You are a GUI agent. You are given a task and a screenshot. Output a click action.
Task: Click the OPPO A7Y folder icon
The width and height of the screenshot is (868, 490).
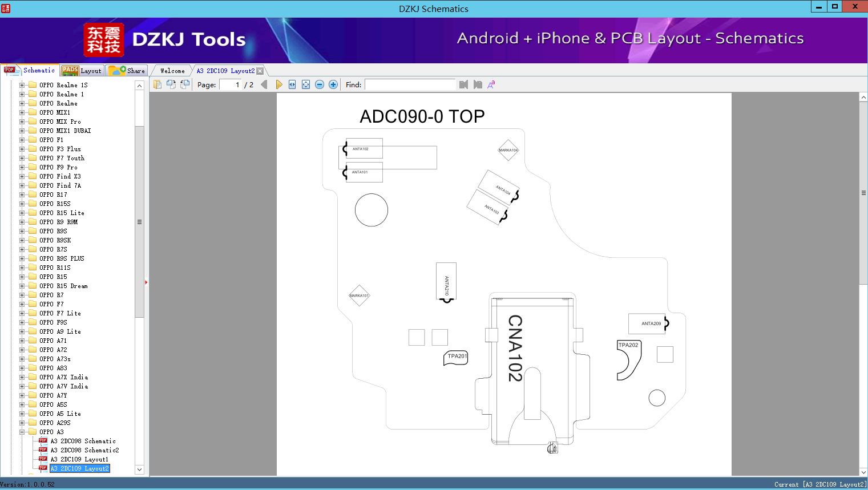tap(33, 395)
